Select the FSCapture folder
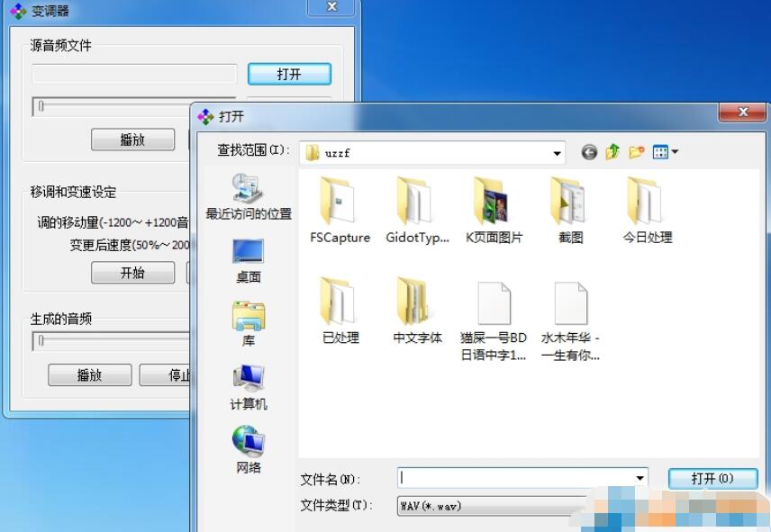The width and height of the screenshot is (771, 532). coord(340,211)
